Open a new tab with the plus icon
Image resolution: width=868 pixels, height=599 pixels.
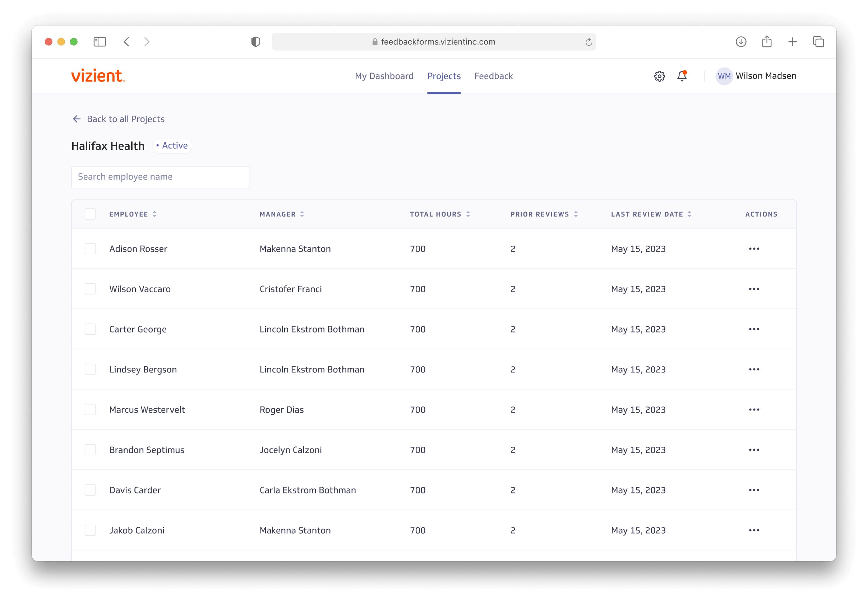coord(792,42)
